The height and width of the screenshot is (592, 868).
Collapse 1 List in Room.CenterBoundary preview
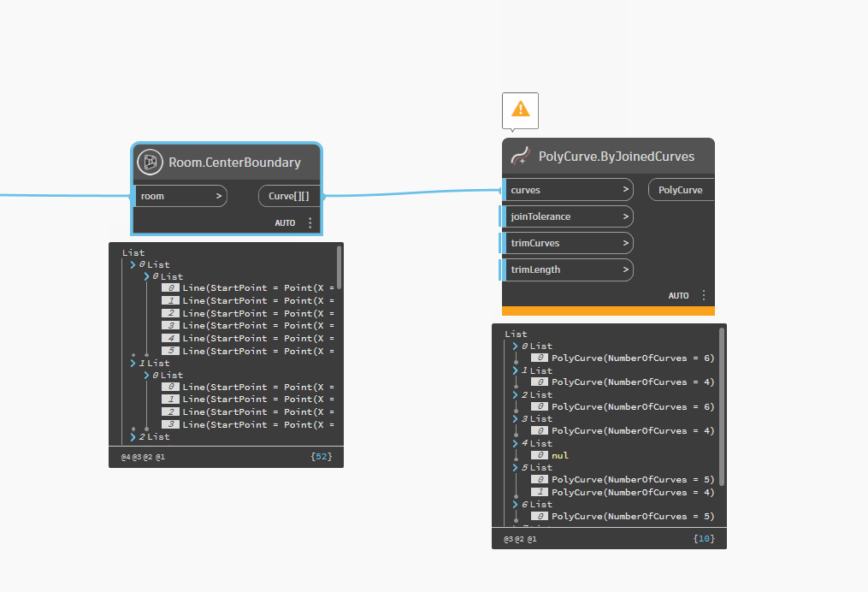click(133, 363)
